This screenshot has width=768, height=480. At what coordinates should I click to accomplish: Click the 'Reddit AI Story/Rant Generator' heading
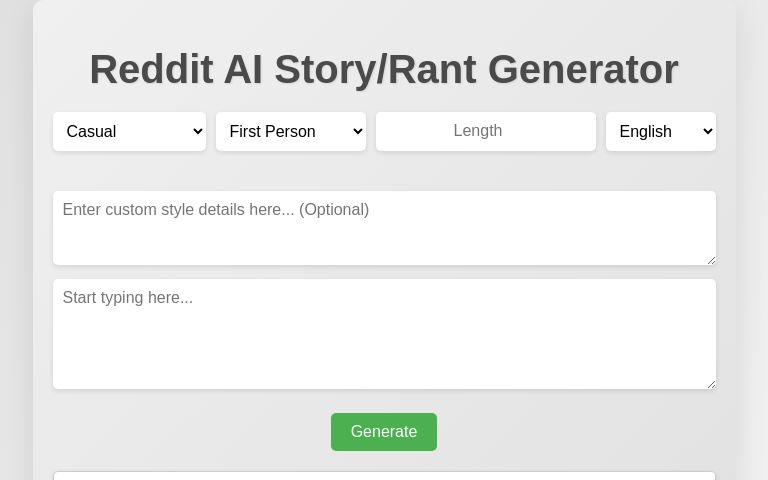(384, 69)
